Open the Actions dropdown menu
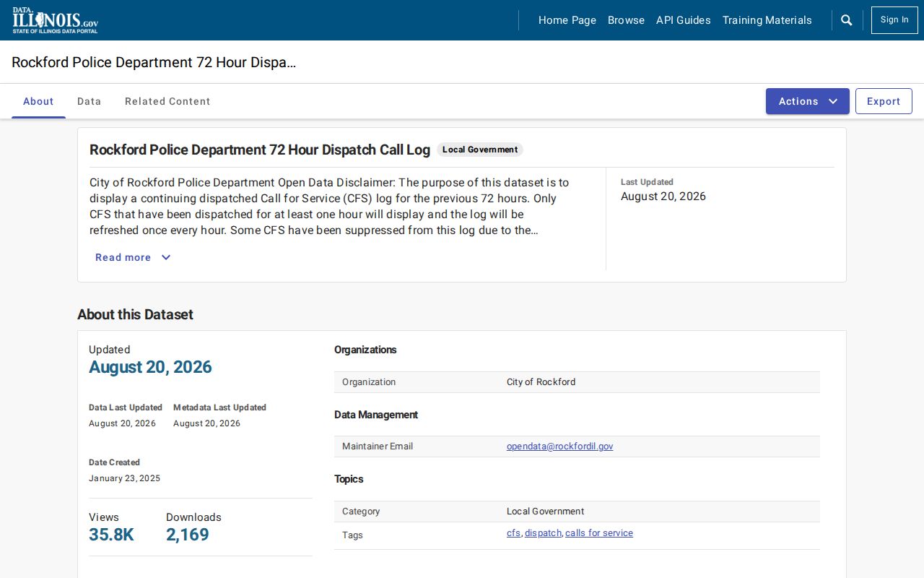This screenshot has width=924, height=578. click(808, 101)
